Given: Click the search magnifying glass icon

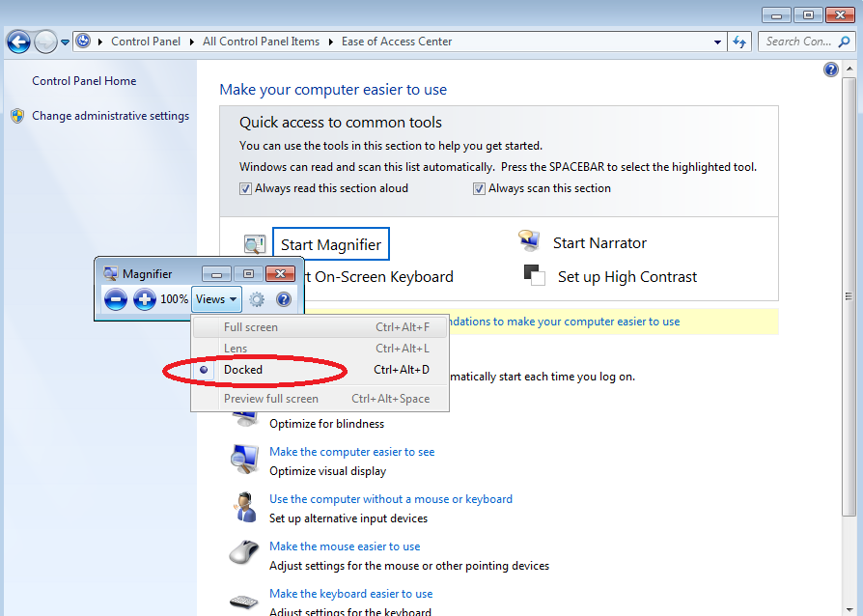Looking at the screenshot, I should (x=844, y=42).
